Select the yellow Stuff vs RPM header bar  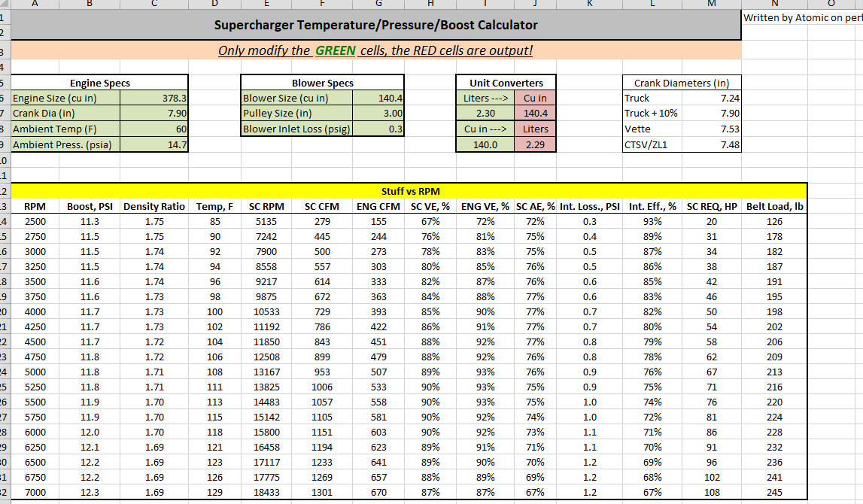click(409, 191)
